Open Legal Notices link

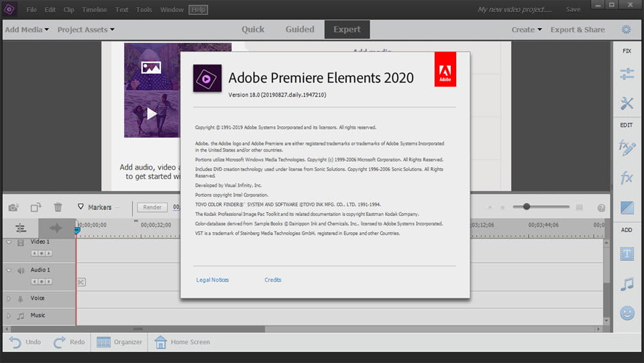click(213, 280)
